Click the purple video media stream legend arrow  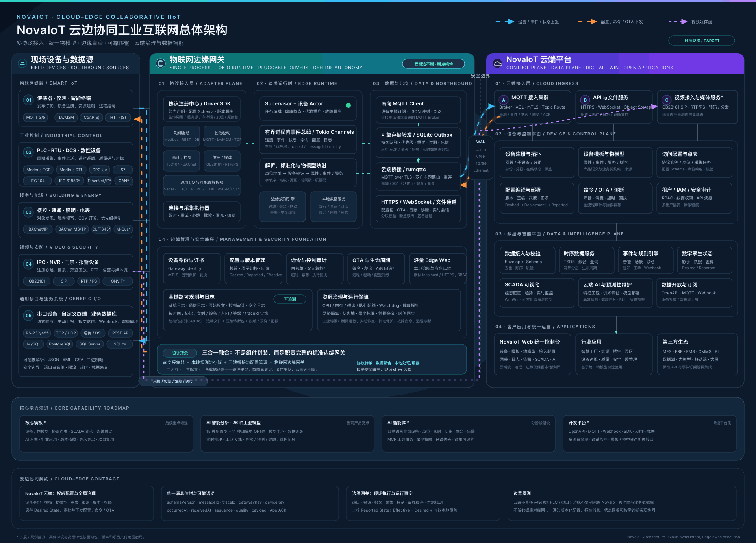(678, 22)
